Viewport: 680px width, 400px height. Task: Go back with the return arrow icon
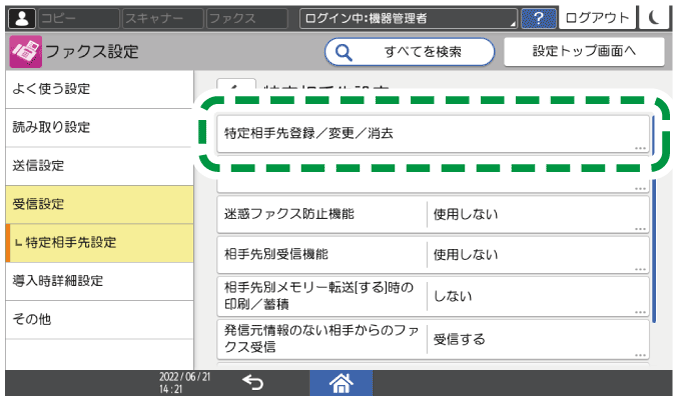pos(253,383)
